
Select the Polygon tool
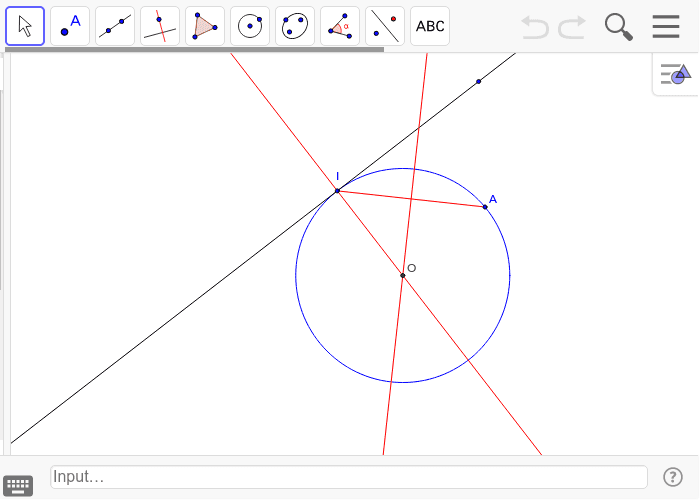click(x=205, y=26)
